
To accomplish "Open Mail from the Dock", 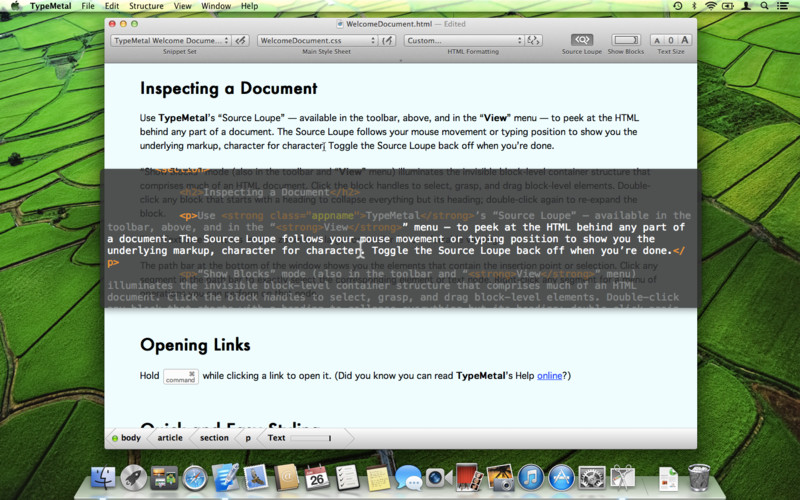I will 256,478.
